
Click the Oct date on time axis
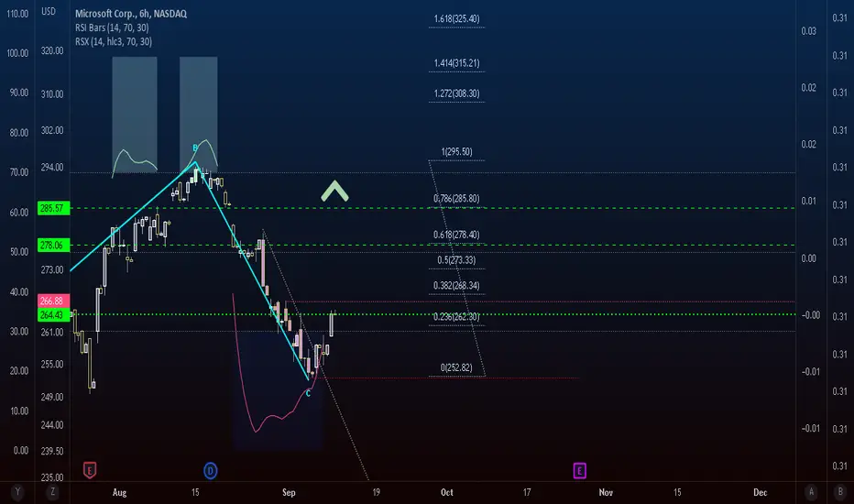[x=446, y=493]
